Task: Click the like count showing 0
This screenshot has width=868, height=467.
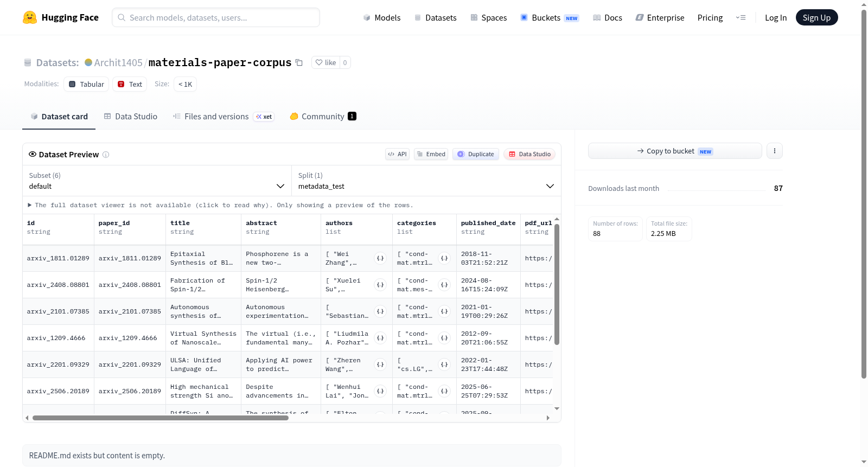Action: [345, 62]
